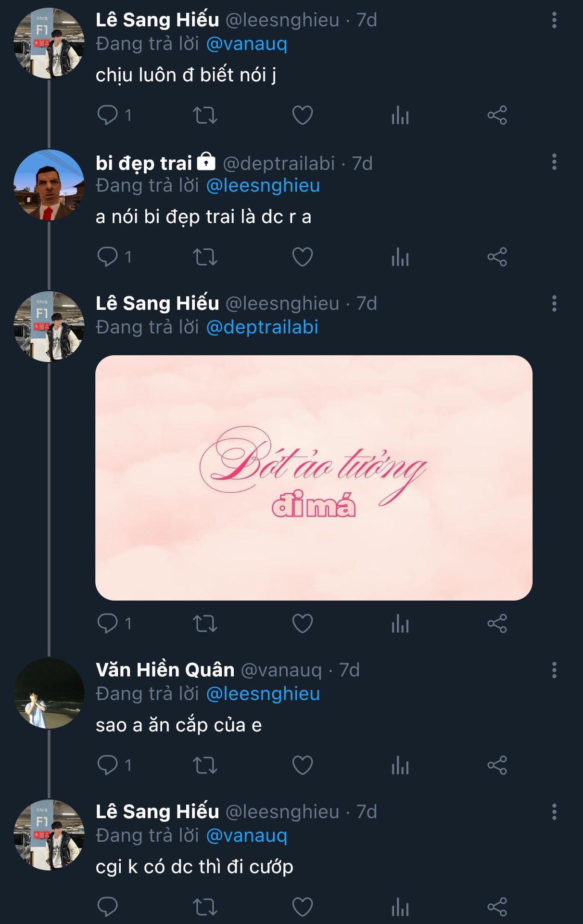View analytics for the pink image tweet
Screen dimensions: 583x924
point(400,624)
